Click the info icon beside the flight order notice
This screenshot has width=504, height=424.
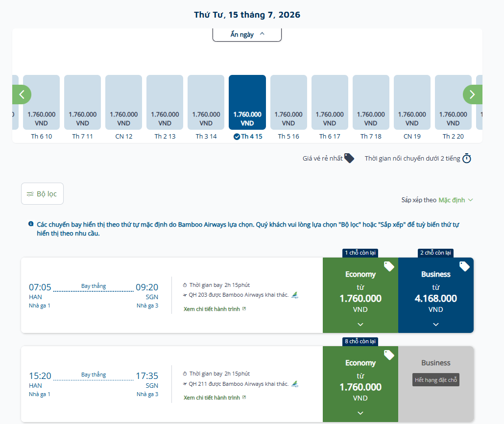(31, 224)
